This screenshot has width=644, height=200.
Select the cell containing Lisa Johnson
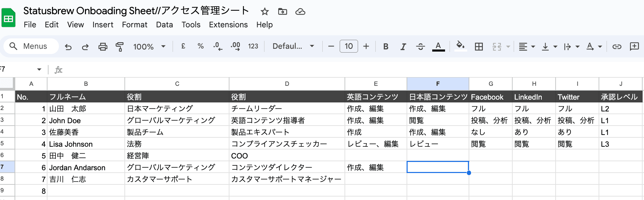click(x=86, y=144)
